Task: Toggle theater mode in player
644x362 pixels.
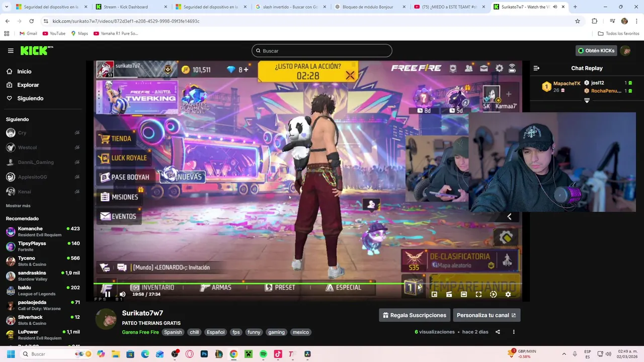Action: click(x=464, y=295)
